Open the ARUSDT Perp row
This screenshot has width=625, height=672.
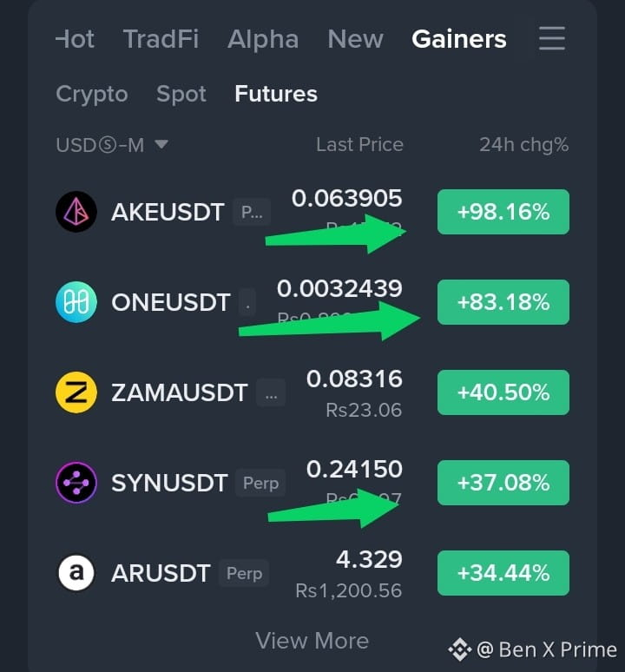click(312, 573)
